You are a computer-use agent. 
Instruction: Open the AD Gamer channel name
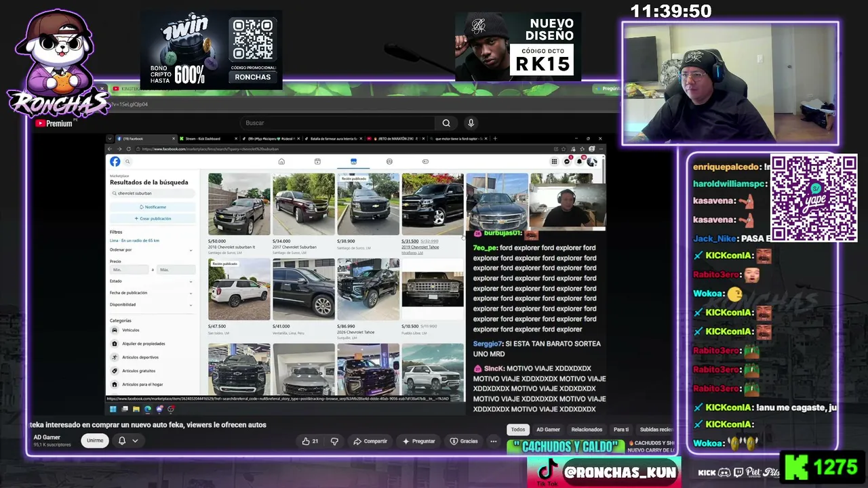[47, 437]
